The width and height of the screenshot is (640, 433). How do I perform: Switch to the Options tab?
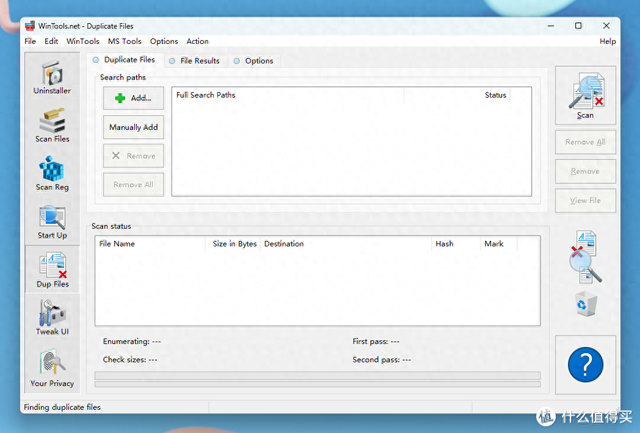(x=258, y=61)
